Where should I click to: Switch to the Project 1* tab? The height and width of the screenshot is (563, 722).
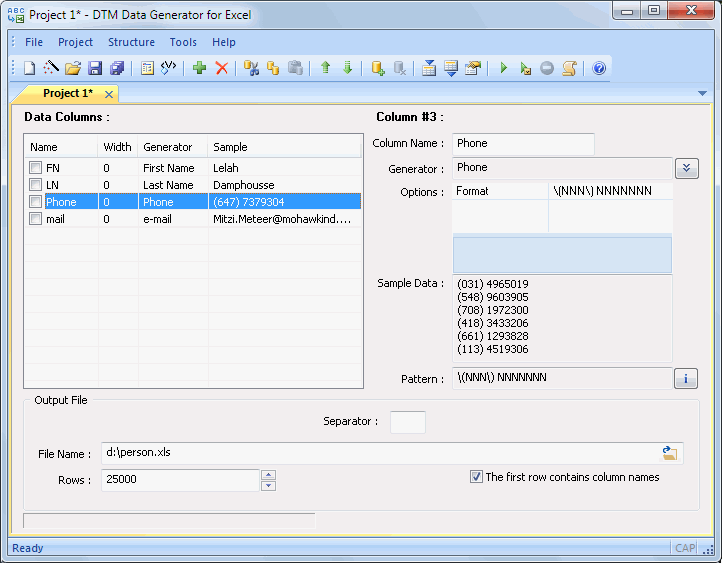pyautogui.click(x=68, y=93)
